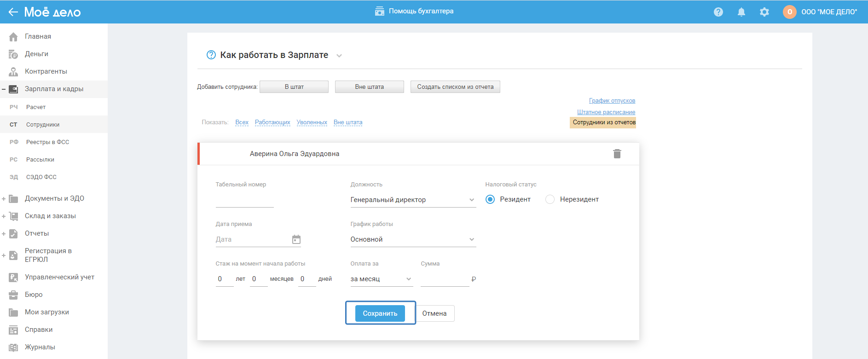Screen dimensions: 868x359
Task: Click the help question mark in header
Action: point(718,12)
